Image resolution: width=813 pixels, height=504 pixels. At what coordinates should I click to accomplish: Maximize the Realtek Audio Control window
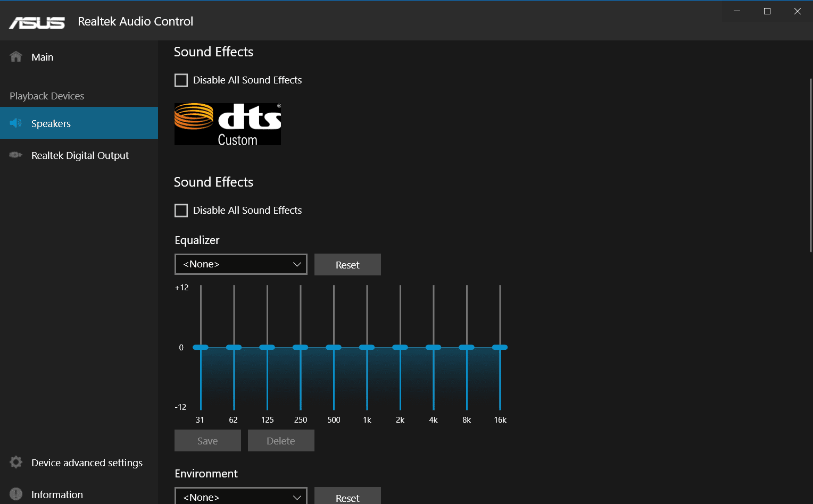tap(767, 11)
